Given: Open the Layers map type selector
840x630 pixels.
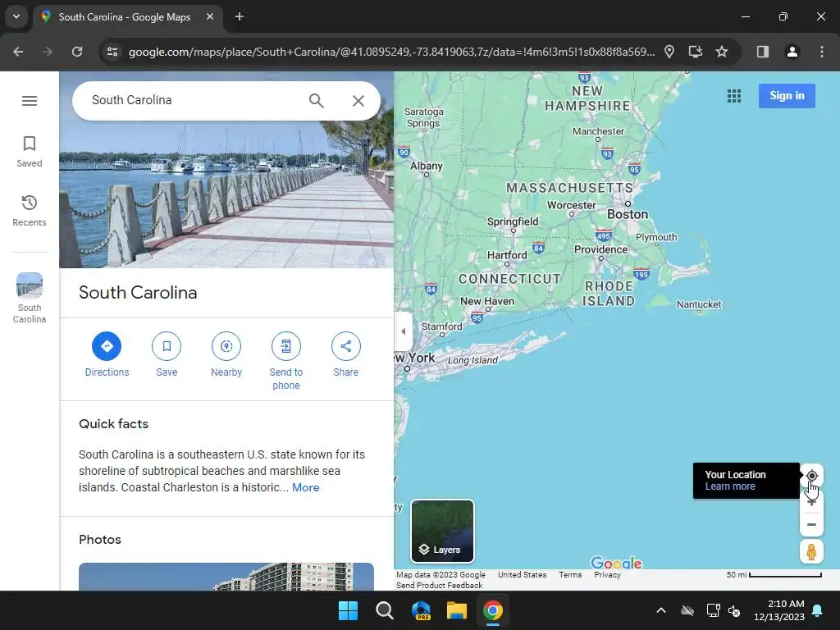Looking at the screenshot, I should (x=442, y=531).
